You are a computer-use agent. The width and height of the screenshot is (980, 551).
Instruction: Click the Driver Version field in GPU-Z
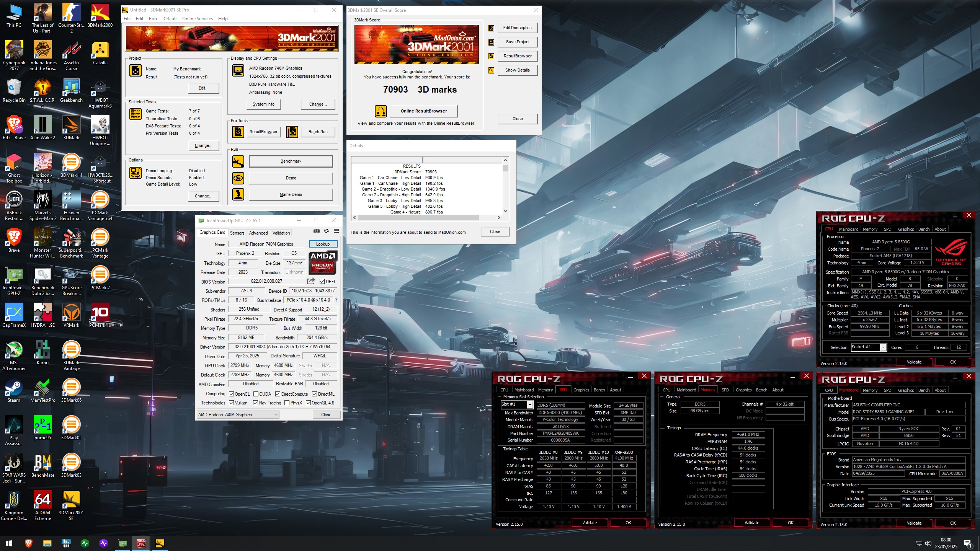click(x=283, y=347)
